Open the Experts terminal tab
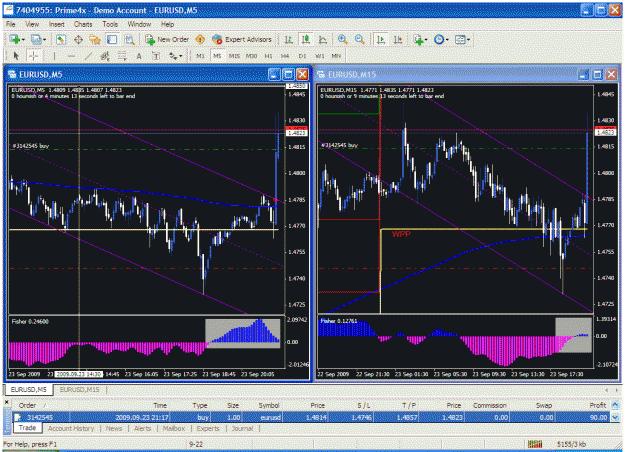 (x=208, y=428)
